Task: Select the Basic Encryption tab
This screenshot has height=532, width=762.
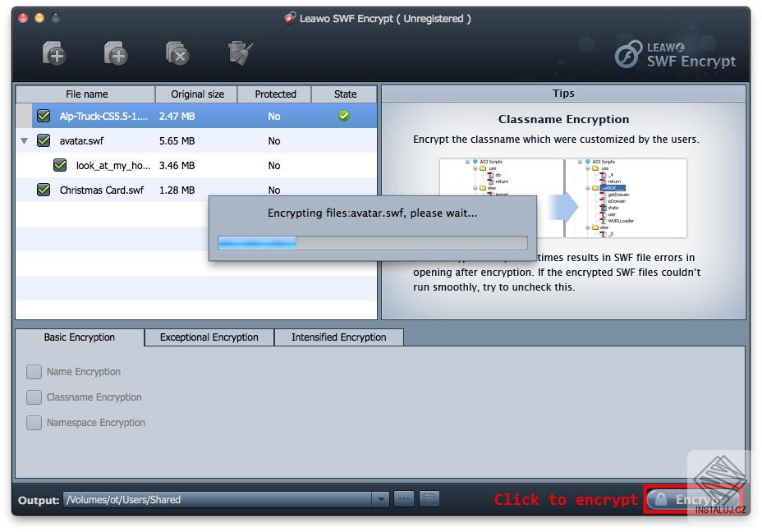Action: point(80,337)
